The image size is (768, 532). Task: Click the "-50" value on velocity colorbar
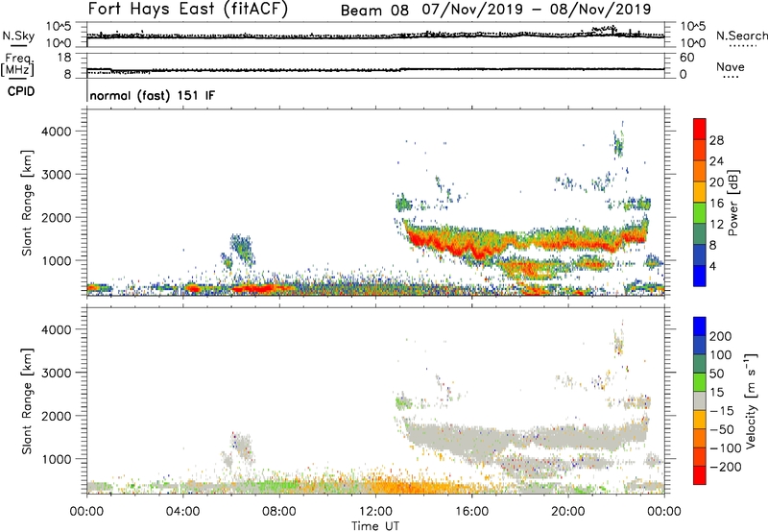722,429
